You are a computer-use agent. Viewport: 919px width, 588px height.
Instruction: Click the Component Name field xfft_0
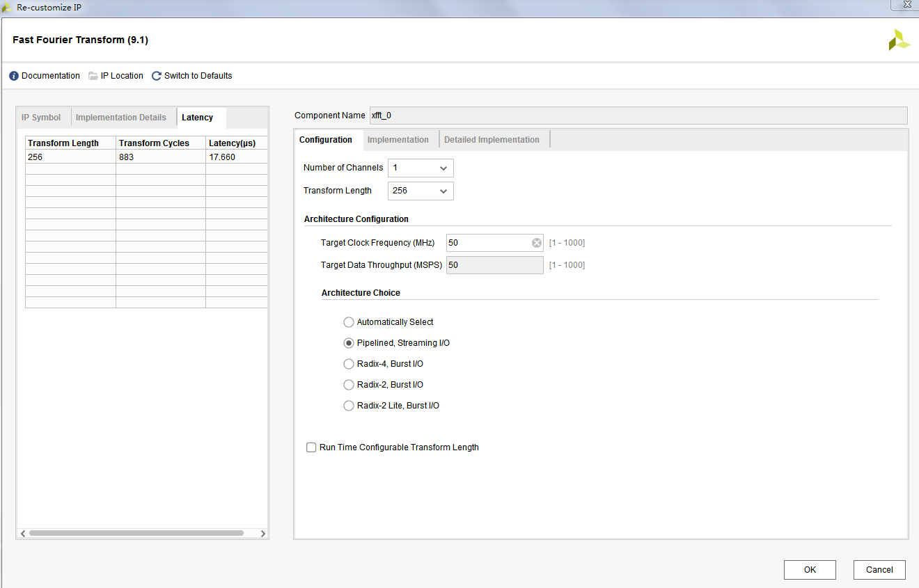[638, 116]
